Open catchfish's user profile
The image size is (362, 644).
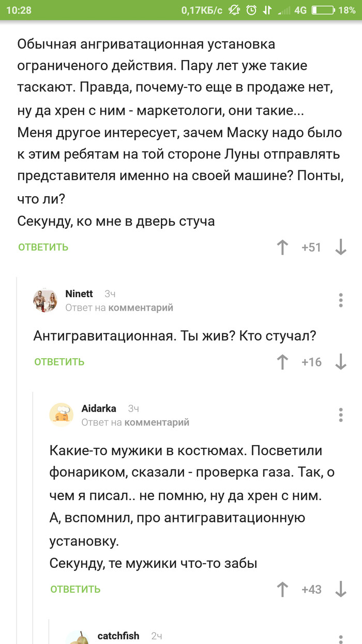[118, 636]
